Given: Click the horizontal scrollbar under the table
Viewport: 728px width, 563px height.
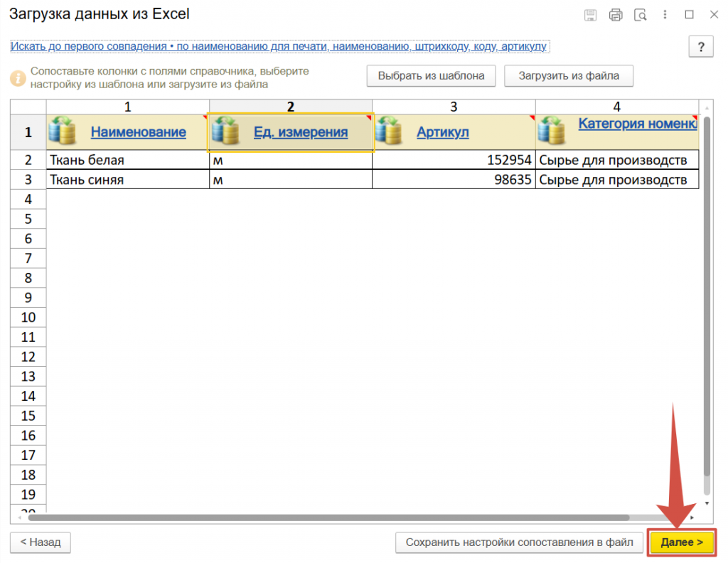Looking at the screenshot, I should click(x=334, y=518).
